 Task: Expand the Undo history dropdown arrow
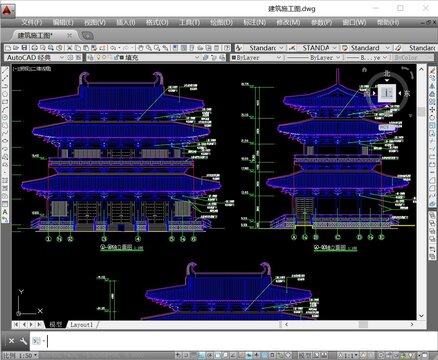(x=119, y=48)
